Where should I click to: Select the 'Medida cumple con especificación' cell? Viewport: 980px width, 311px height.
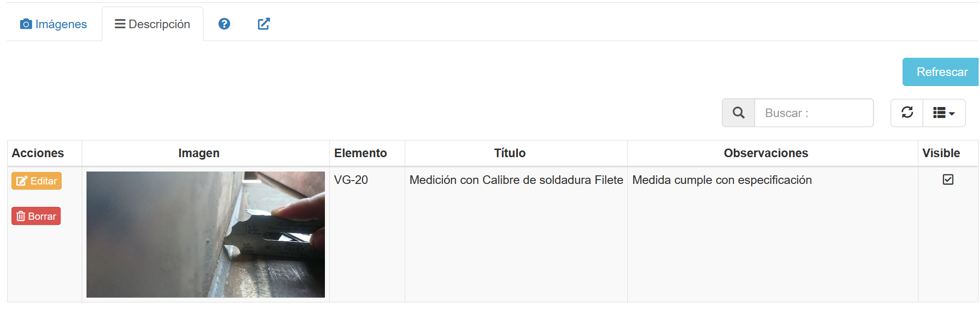pos(722,180)
